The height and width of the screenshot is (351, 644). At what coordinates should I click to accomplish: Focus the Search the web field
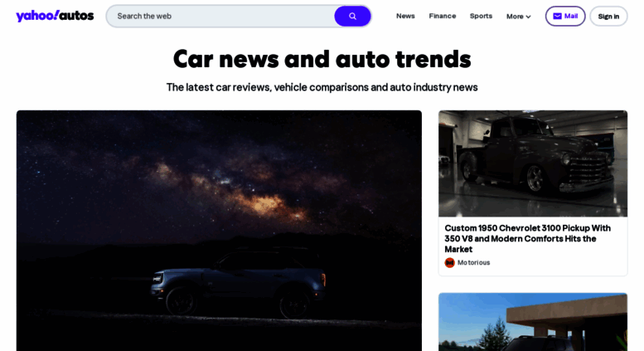pos(220,16)
